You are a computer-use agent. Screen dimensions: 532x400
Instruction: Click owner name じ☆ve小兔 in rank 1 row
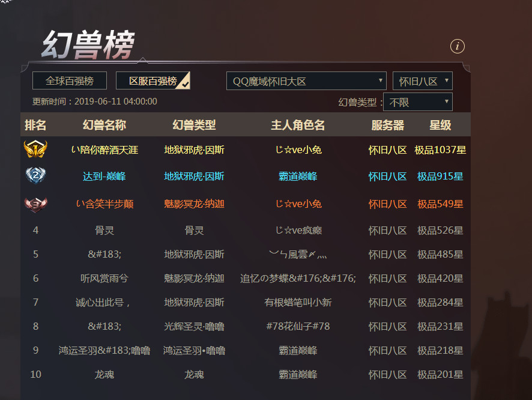298,150
